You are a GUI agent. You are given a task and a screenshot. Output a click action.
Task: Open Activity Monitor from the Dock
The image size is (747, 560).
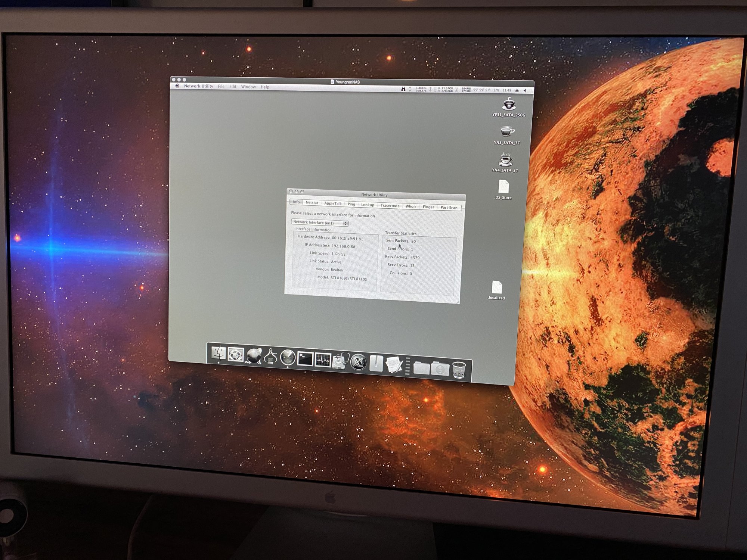[x=323, y=360]
